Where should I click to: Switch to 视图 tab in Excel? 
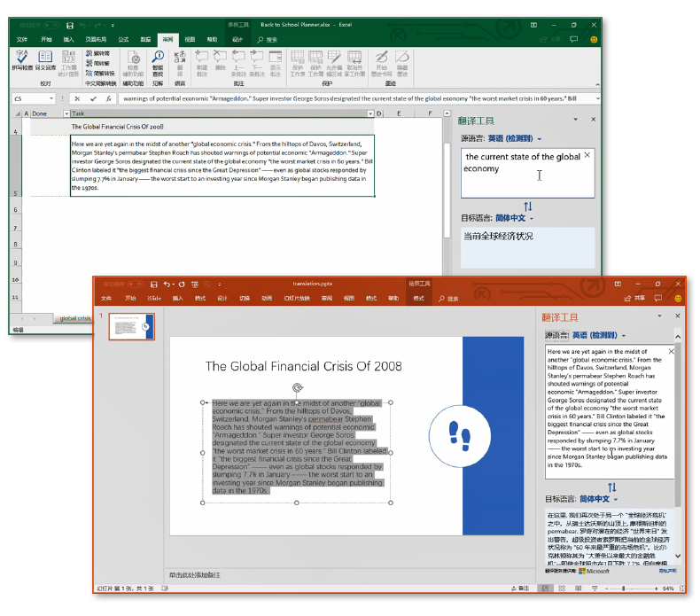(191, 40)
